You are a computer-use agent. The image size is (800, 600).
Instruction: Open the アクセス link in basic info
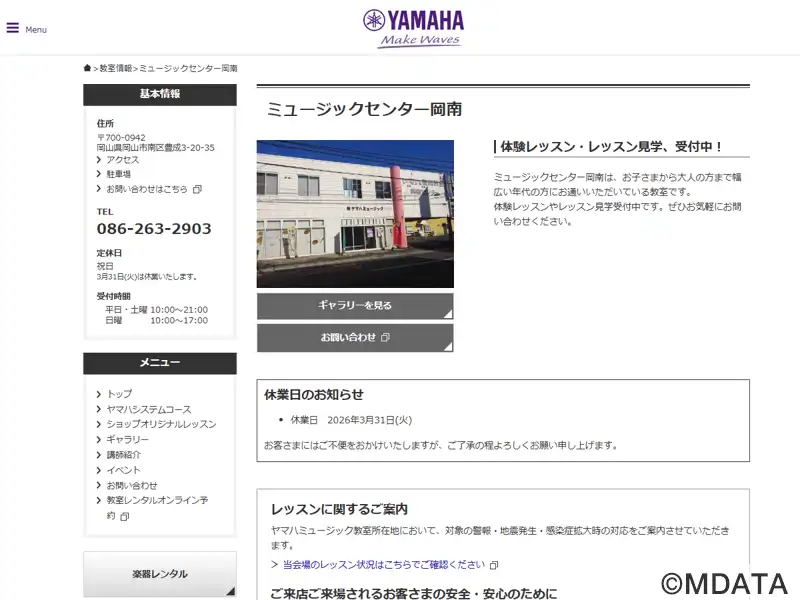pos(122,160)
